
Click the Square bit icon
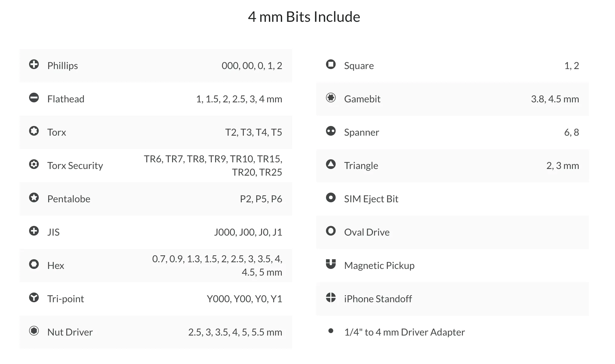pos(331,64)
